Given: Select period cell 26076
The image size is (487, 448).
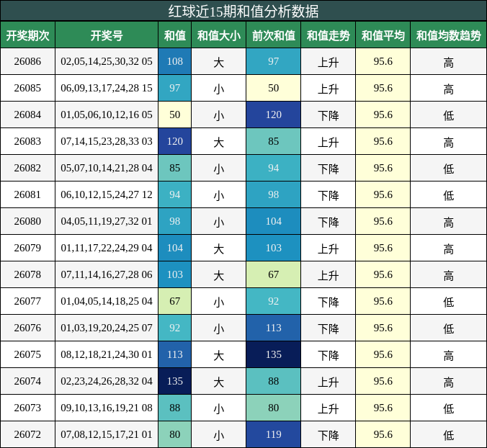Looking at the screenshot, I should 27,328.
